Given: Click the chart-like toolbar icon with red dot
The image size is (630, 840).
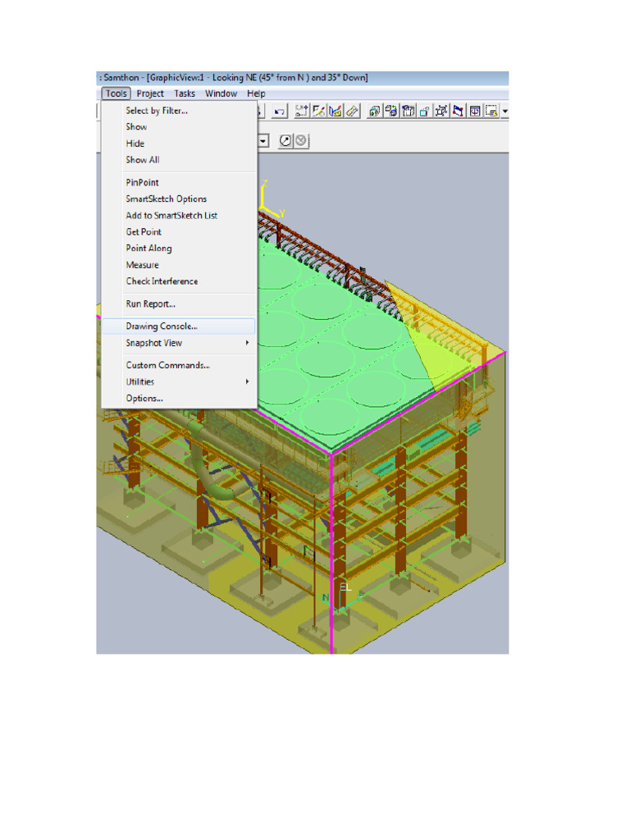Looking at the screenshot, I should 336,111.
